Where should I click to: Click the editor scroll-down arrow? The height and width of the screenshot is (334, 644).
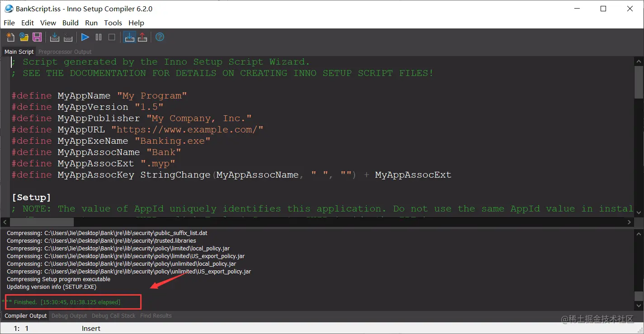(x=639, y=213)
